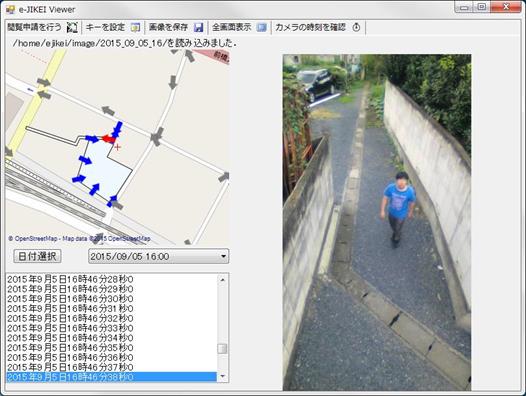Click the list scrollbar thumb
Viewport: 526px width, 396px height.
[x=222, y=349]
